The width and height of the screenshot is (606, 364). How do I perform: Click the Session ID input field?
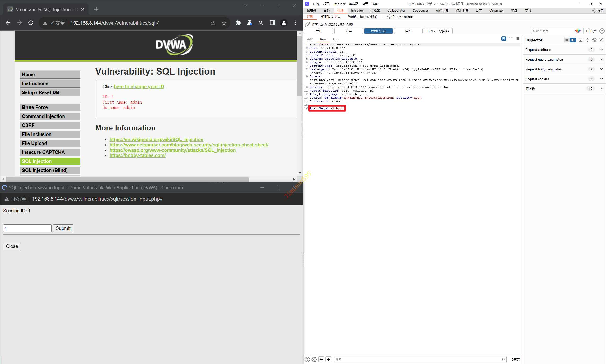click(x=27, y=228)
